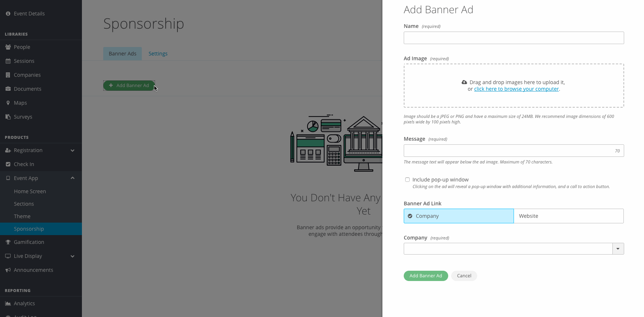Cancel the Add Banner Ad form
The width and height of the screenshot is (644, 317).
(464, 276)
